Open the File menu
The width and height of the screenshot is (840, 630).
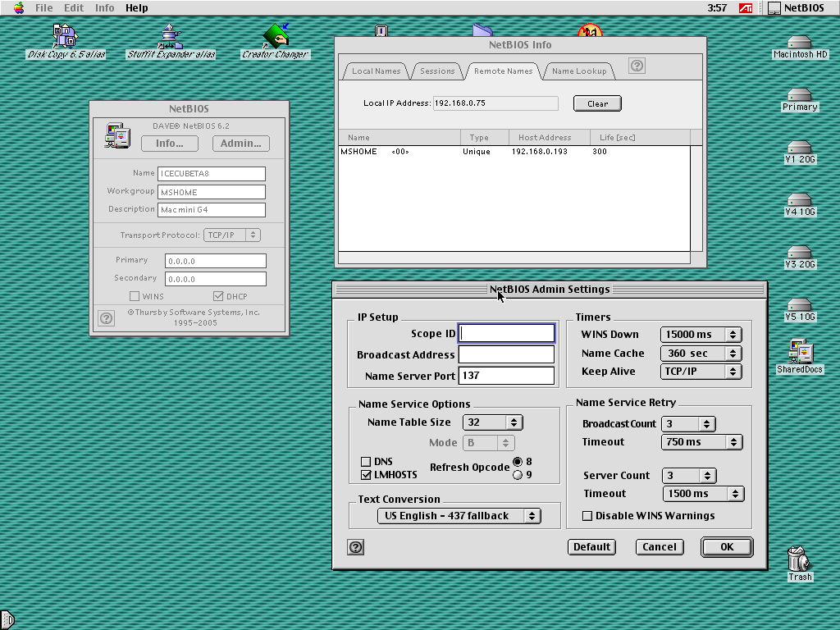click(44, 8)
